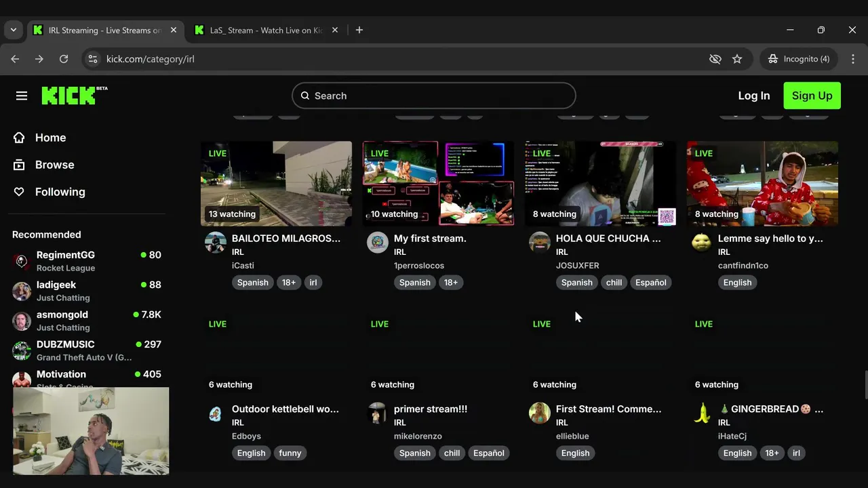Click funny tag under Edboys
The image size is (868, 488).
pos(290,453)
